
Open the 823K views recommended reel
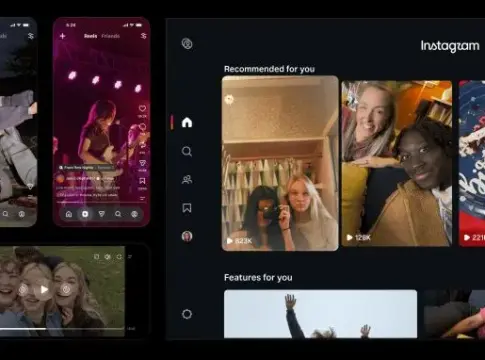[280, 163]
